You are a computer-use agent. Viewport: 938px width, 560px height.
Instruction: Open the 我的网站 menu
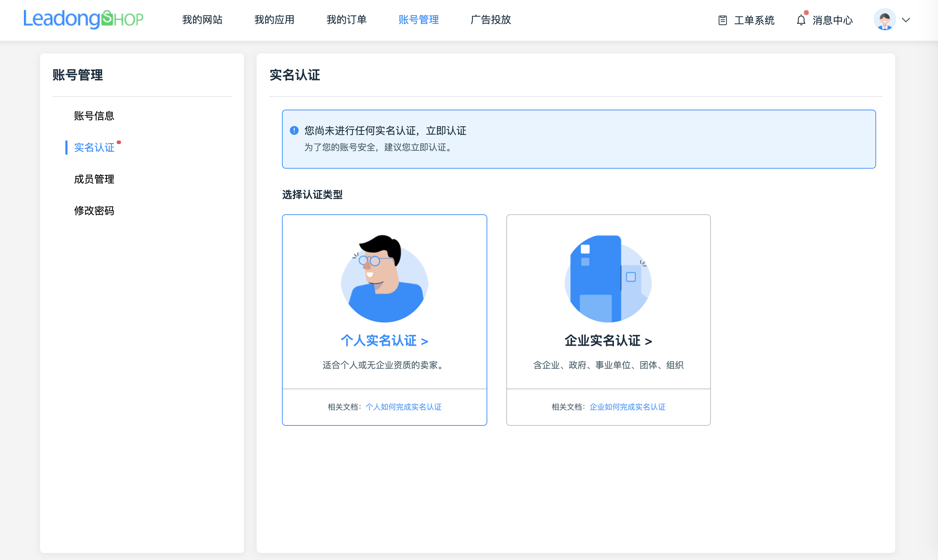point(202,20)
